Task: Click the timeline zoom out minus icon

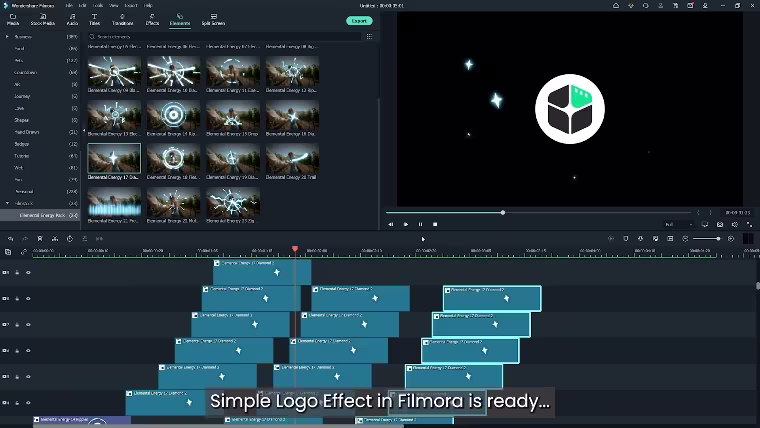Action: pyautogui.click(x=685, y=238)
